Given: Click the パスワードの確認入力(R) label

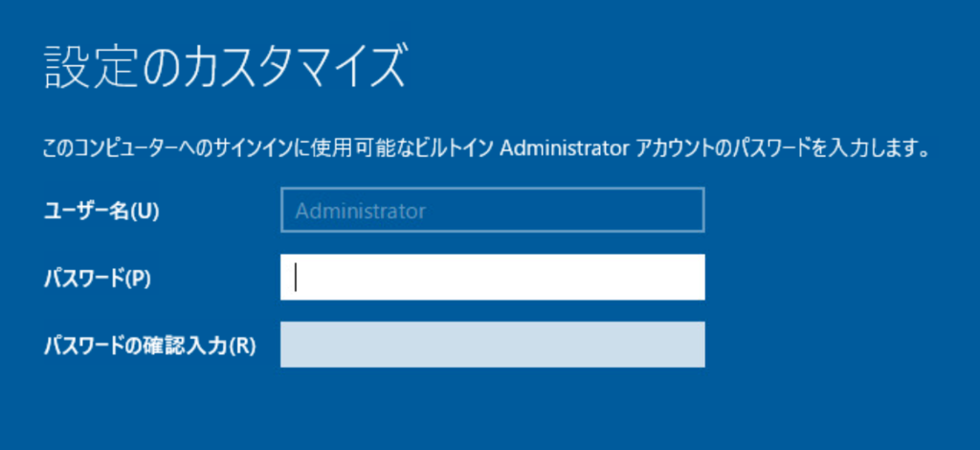Looking at the screenshot, I should click(150, 346).
